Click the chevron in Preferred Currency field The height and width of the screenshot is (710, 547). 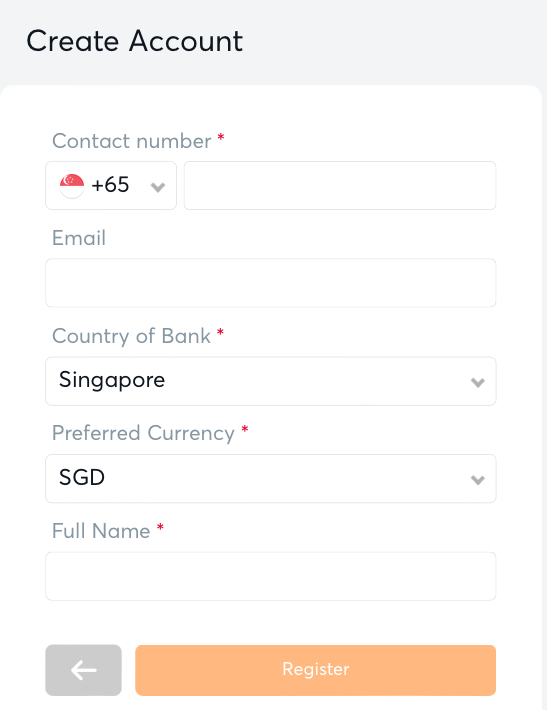pyautogui.click(x=478, y=480)
